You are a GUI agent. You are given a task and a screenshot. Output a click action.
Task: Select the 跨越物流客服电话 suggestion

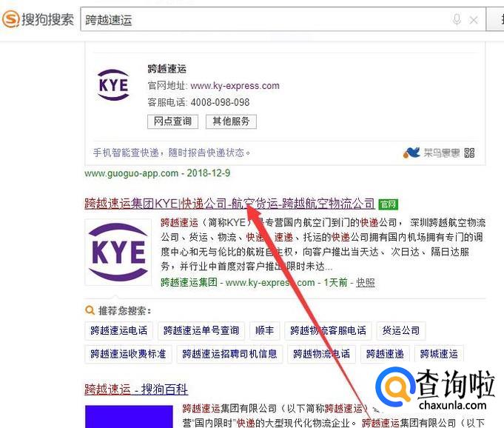pyautogui.click(x=328, y=330)
